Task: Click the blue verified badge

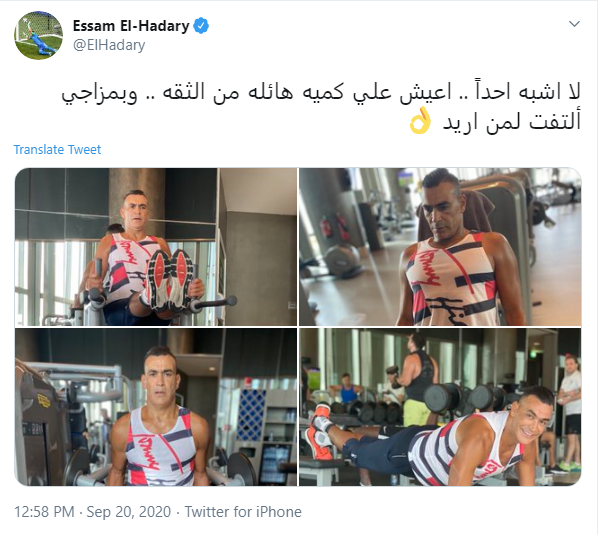Action: tap(201, 26)
